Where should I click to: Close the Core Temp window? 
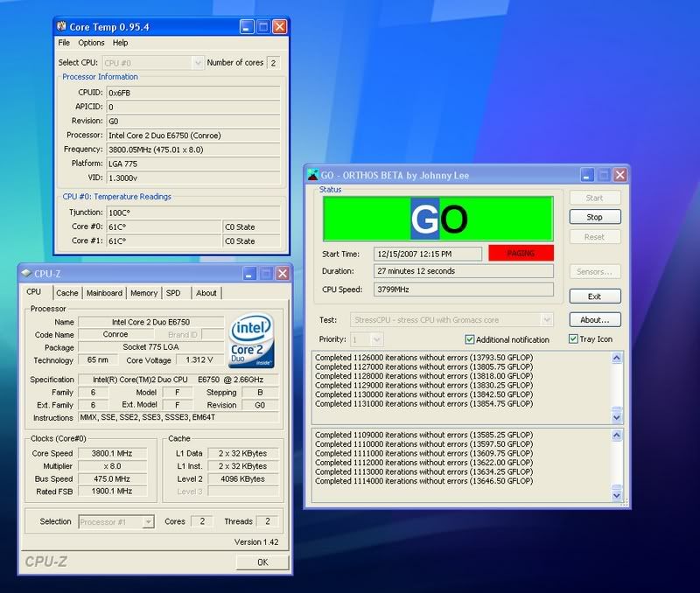coord(279,27)
